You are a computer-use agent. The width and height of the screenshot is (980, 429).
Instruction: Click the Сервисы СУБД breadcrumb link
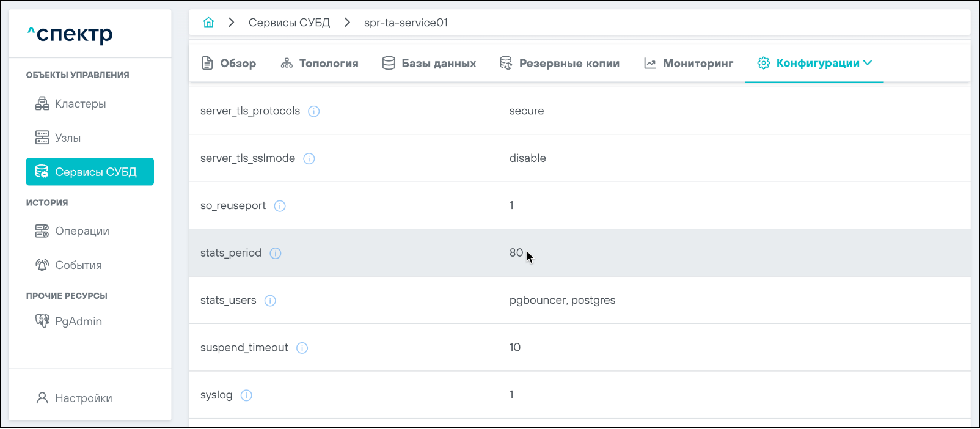pos(289,23)
